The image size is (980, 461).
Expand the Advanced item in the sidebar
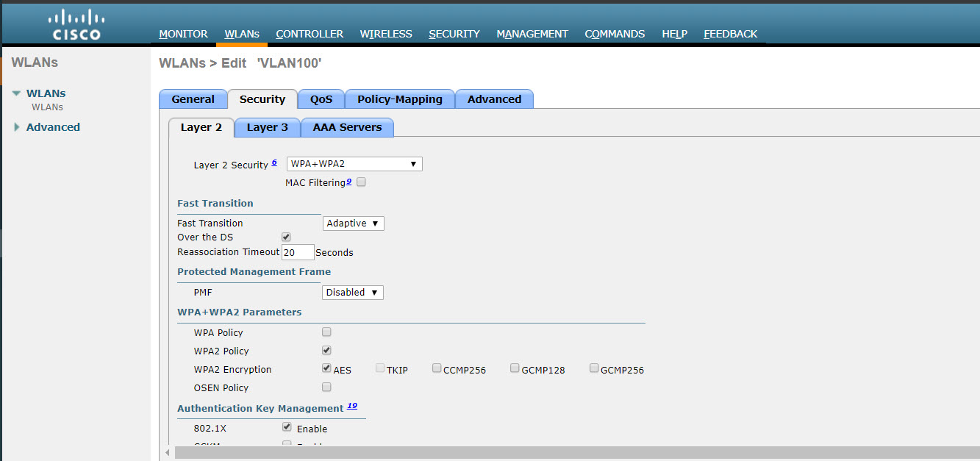pos(17,126)
